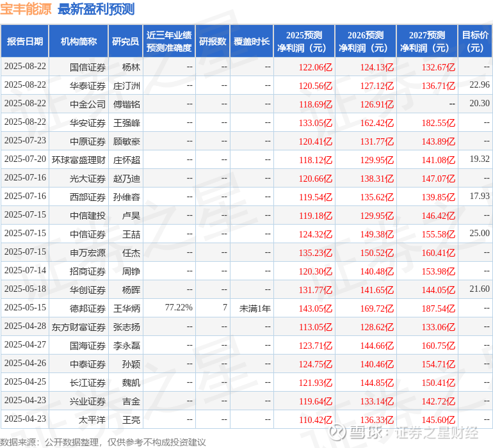Click the 数据来源 footer note
The image size is (493, 448).
tap(103, 442)
